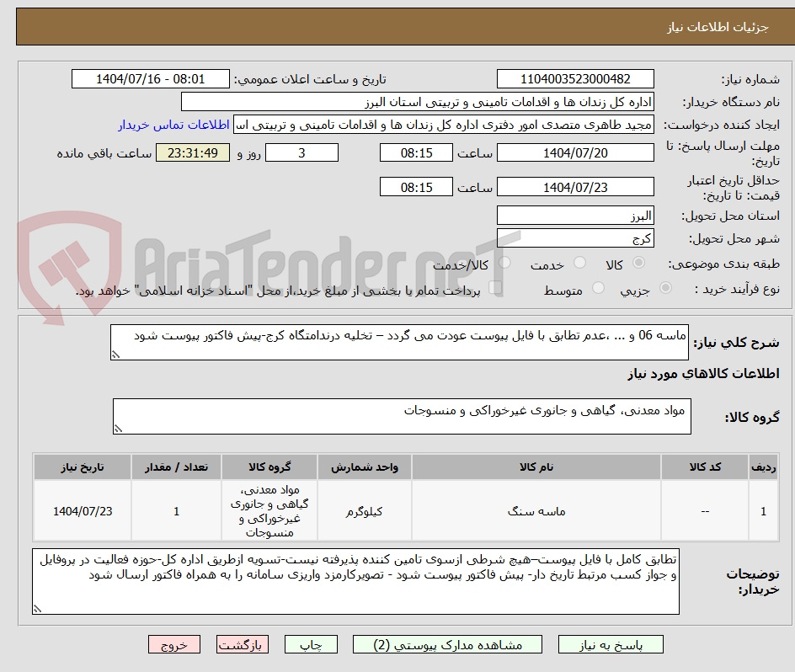Click the "بازگشت" button
795x672 pixels.
point(243,644)
